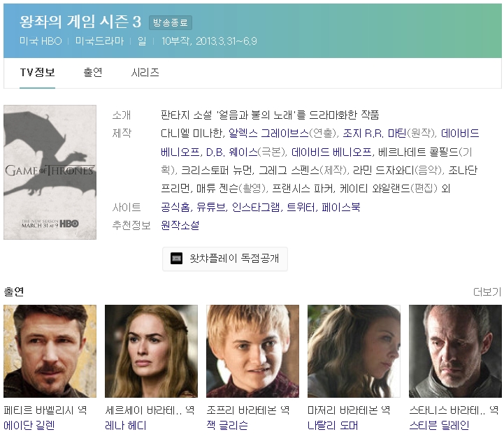Image resolution: width=504 pixels, height=439 pixels.
Task: Click the Game of Thrones poster image
Action: [50, 172]
